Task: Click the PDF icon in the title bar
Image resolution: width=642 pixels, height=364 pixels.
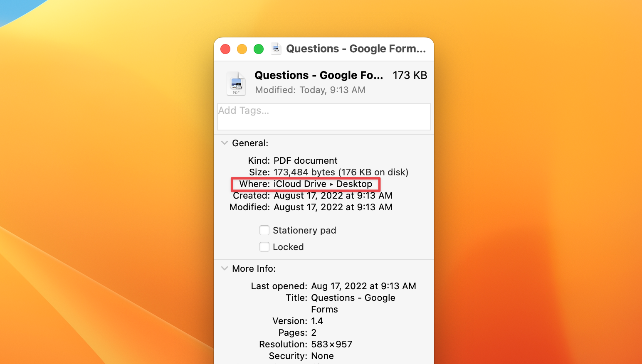Action: tap(276, 49)
